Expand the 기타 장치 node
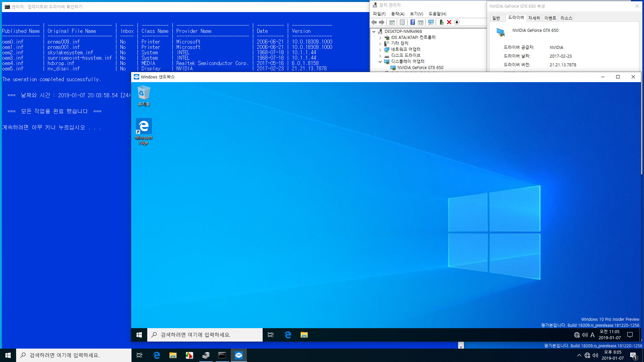This screenshot has width=644, height=362. pyautogui.click(x=380, y=44)
